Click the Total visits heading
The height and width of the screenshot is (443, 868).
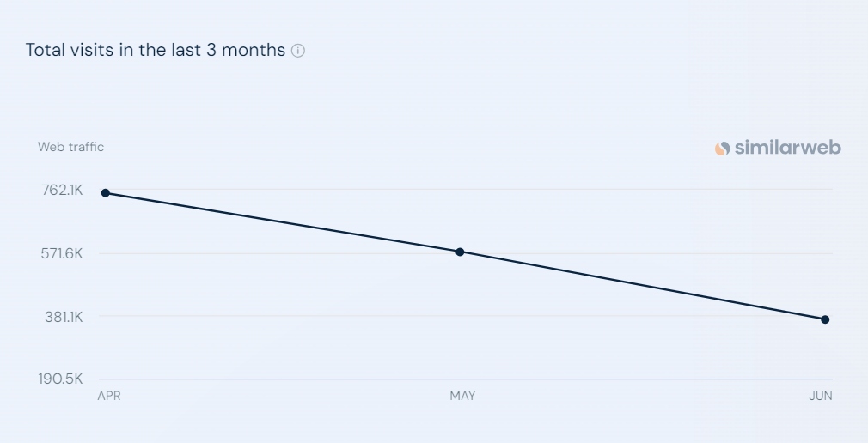[x=156, y=50]
